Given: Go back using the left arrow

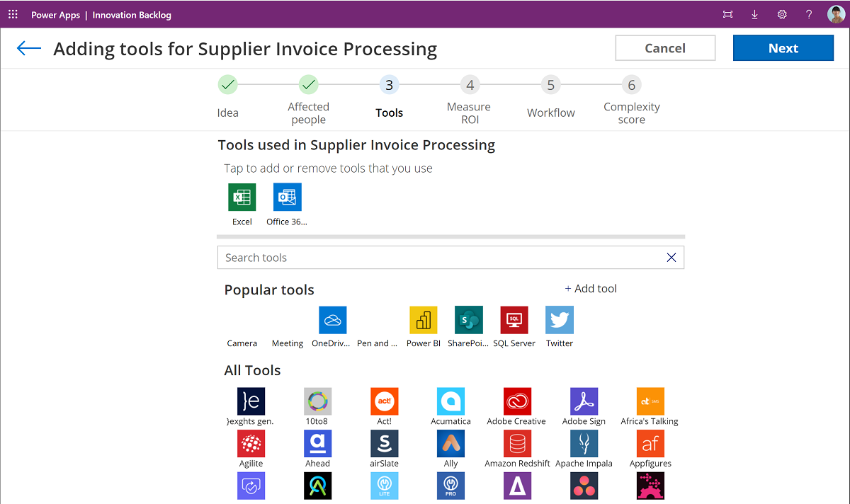Looking at the screenshot, I should [29, 48].
